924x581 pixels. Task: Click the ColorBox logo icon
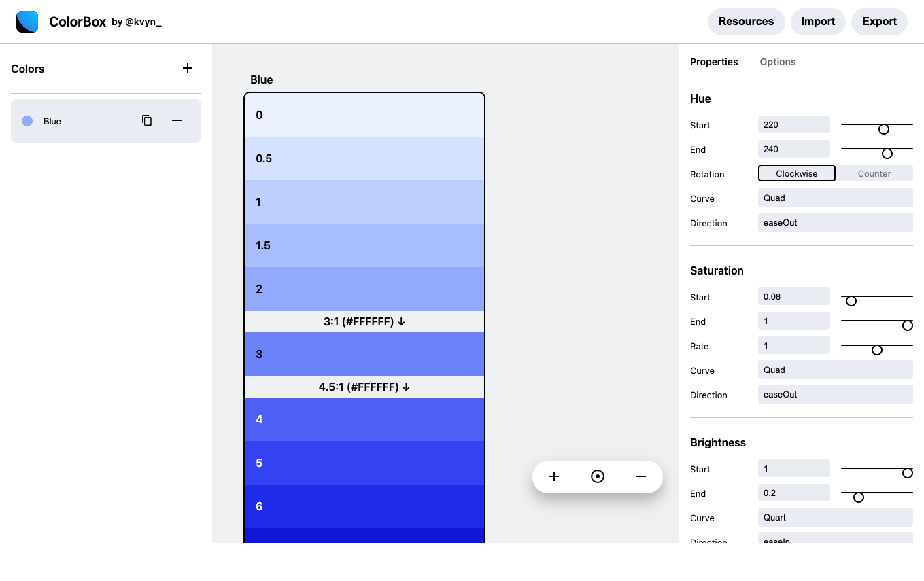pos(27,21)
